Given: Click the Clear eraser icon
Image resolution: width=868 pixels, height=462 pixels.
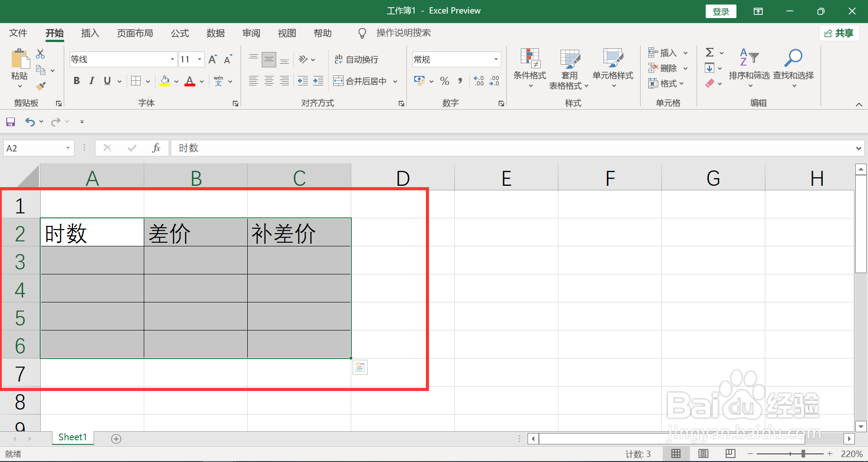Looking at the screenshot, I should coord(710,83).
